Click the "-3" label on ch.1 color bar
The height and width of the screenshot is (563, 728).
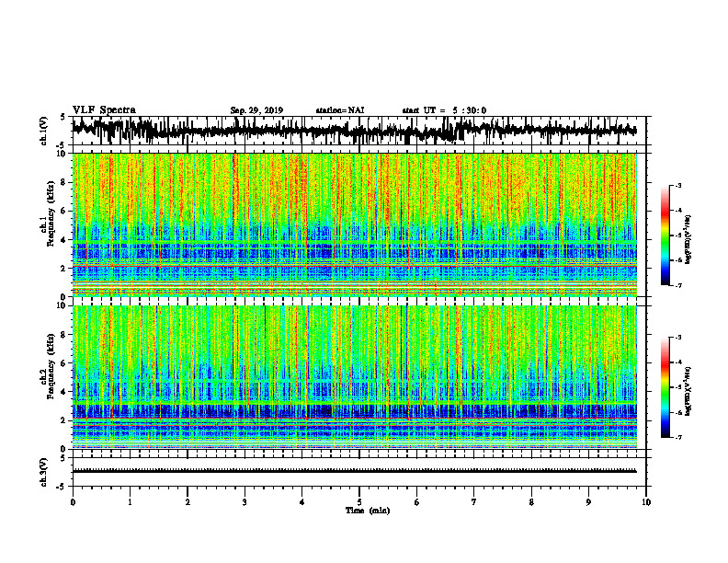[x=677, y=185]
